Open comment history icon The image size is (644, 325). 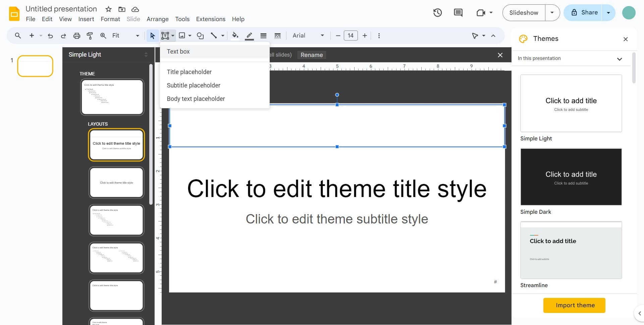coord(458,12)
